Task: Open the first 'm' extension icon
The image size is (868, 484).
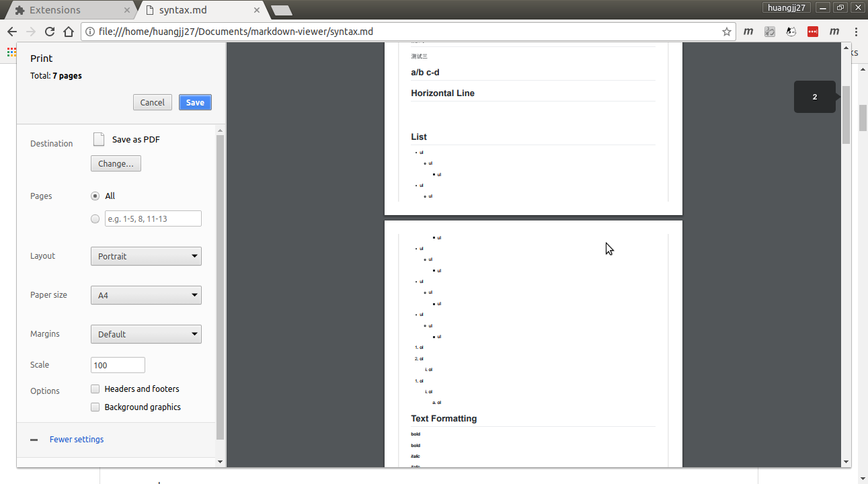Action: tap(748, 32)
